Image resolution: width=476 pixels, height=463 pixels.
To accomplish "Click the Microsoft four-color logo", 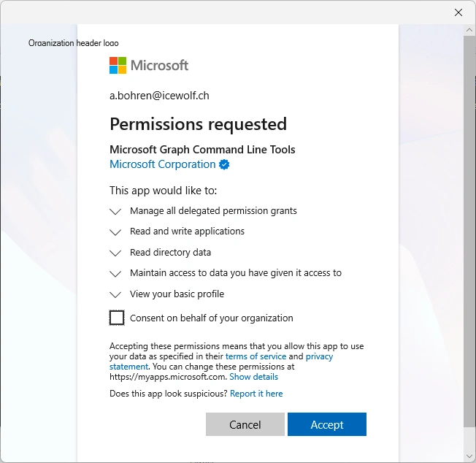I will (118, 66).
